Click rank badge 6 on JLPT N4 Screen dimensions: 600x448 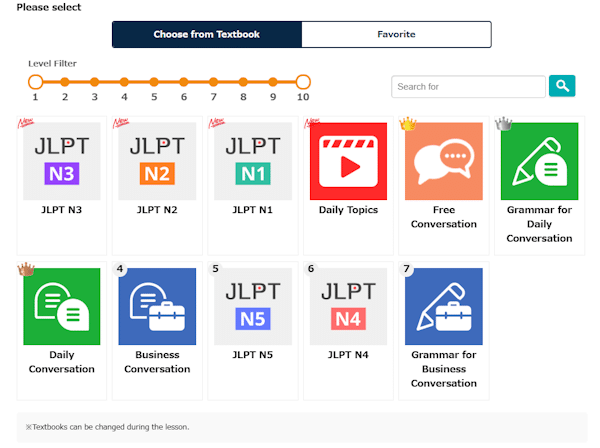pyautogui.click(x=311, y=269)
